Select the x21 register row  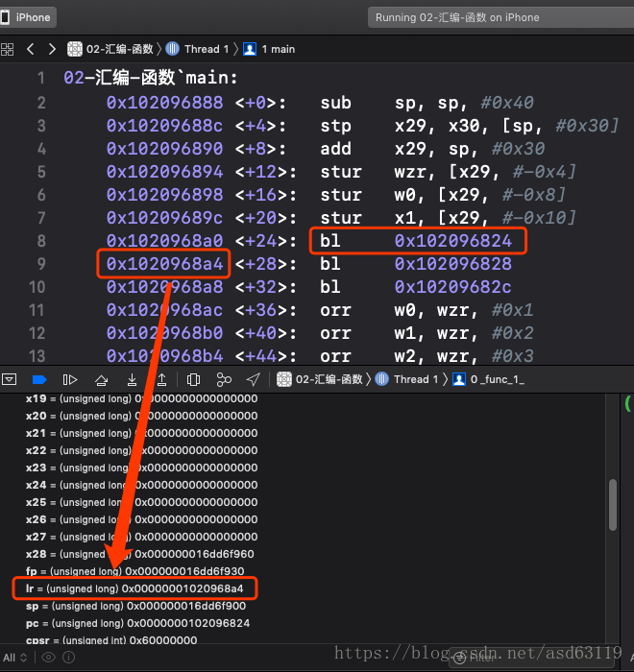pyautogui.click(x=141, y=433)
